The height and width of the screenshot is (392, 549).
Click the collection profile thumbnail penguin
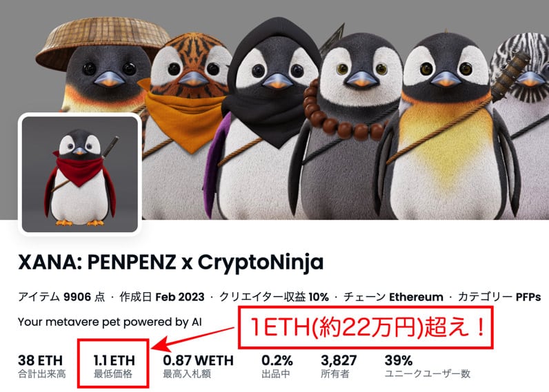click(x=80, y=174)
